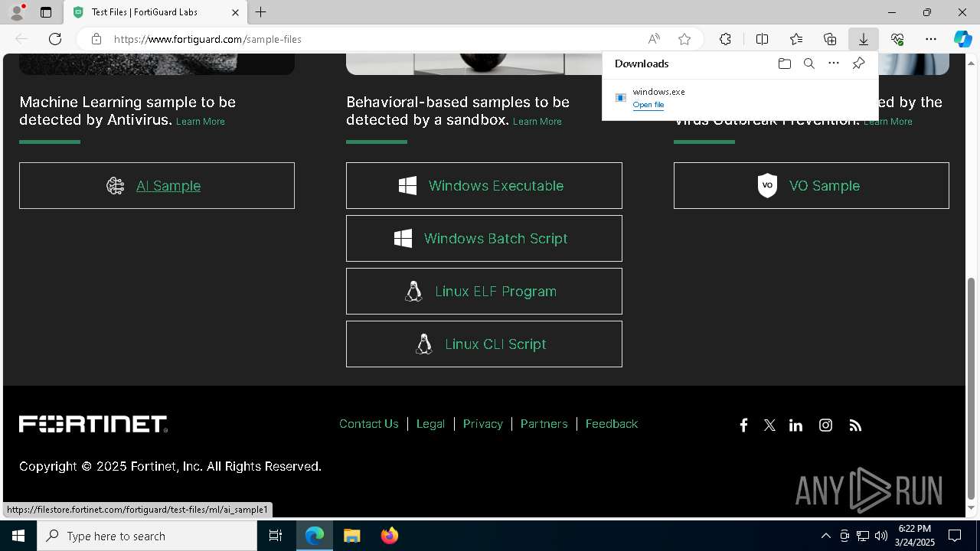The width and height of the screenshot is (980, 551).
Task: Show hidden system tray icons chevron
Action: tap(825, 536)
